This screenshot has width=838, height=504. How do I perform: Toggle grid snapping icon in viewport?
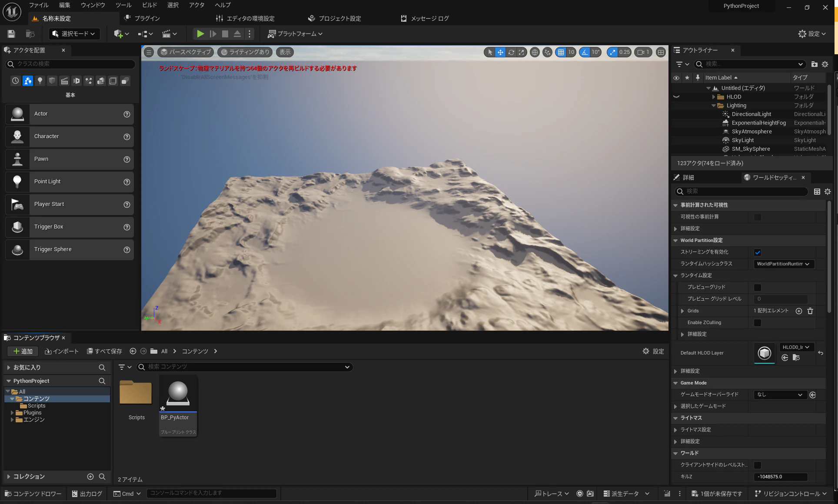[x=561, y=52]
